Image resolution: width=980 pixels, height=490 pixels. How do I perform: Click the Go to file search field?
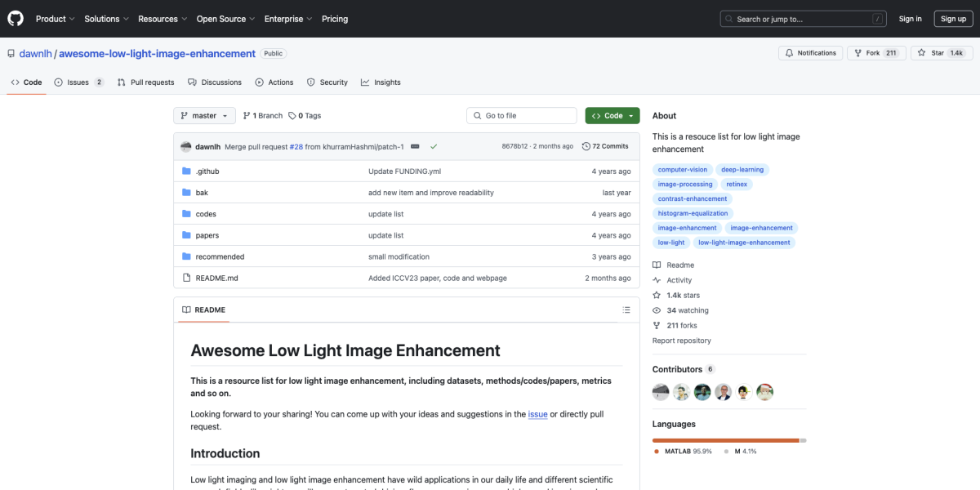click(x=522, y=116)
